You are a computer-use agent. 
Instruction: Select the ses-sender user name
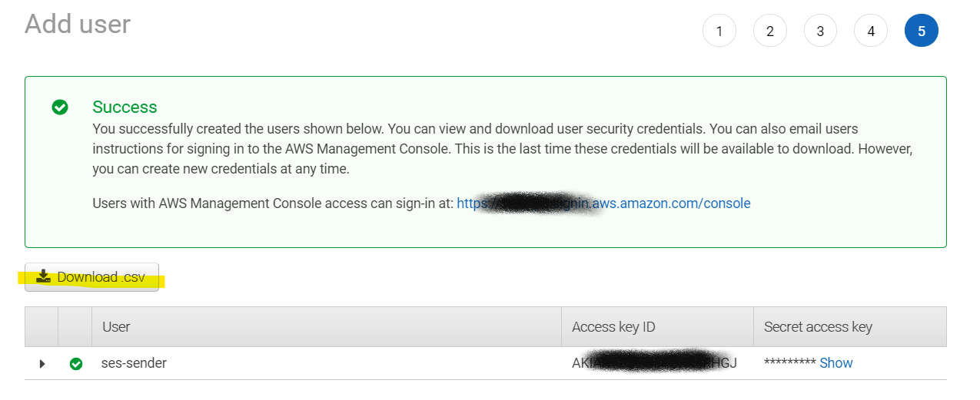click(134, 363)
